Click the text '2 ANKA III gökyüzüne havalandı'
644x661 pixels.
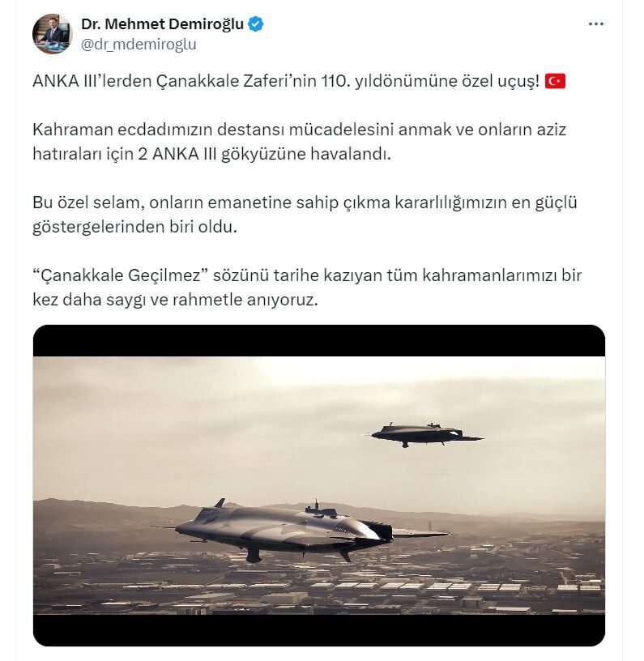pyautogui.click(x=265, y=154)
